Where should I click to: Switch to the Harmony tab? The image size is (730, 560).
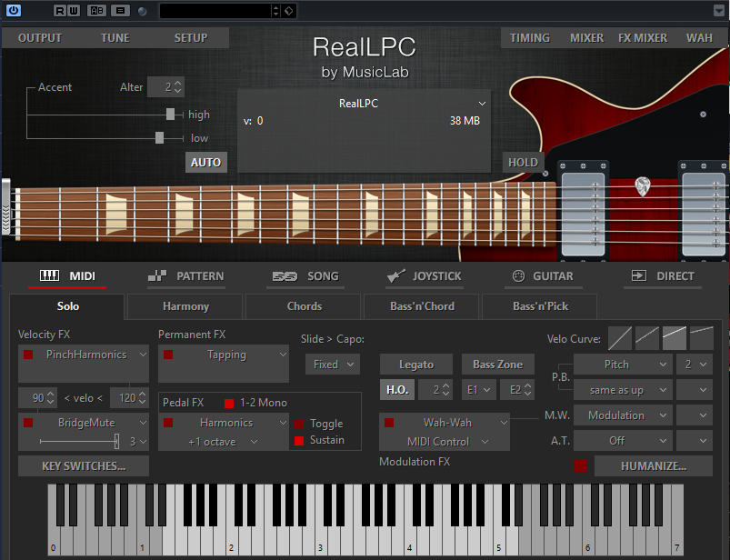pyautogui.click(x=185, y=306)
